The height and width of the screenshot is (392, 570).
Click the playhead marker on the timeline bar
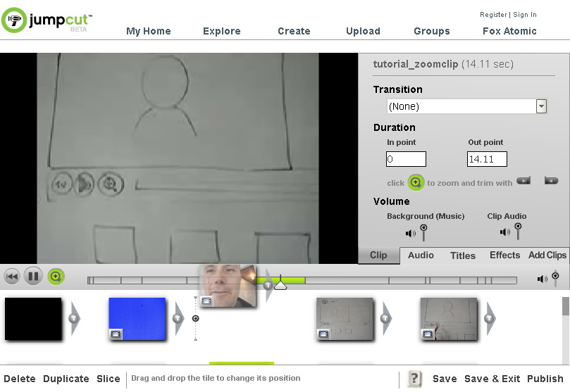[280, 284]
